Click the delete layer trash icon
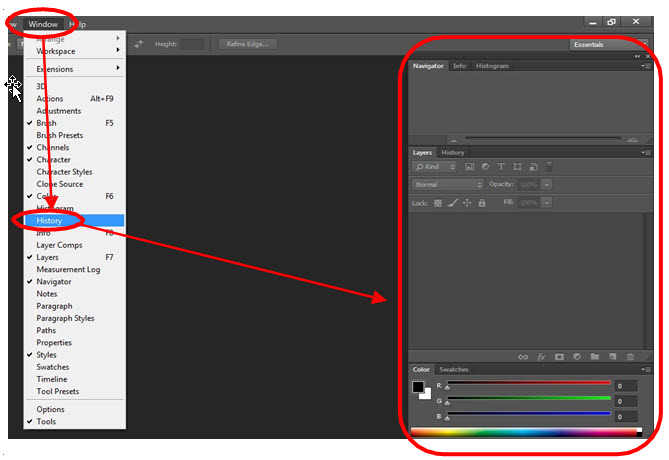Screen dimensions: 669x460 tap(630, 356)
